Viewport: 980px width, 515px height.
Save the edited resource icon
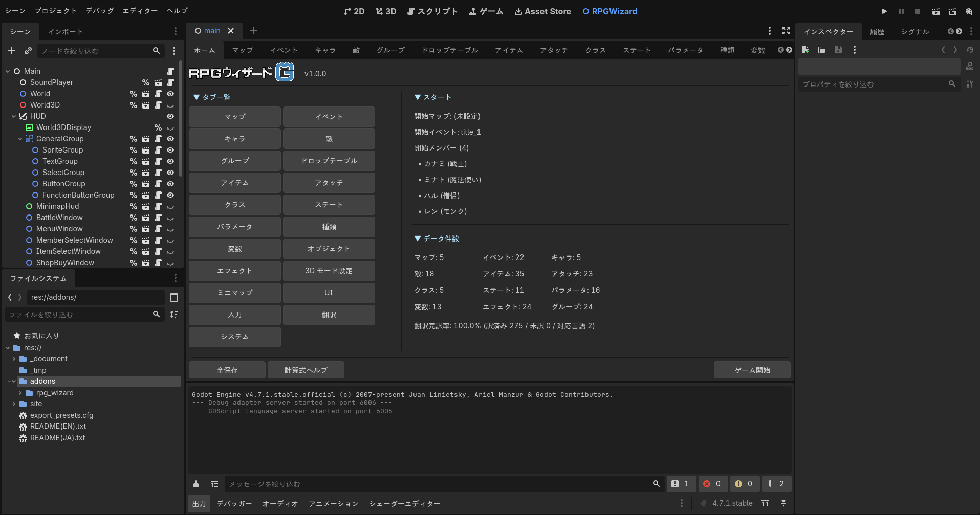tap(838, 50)
